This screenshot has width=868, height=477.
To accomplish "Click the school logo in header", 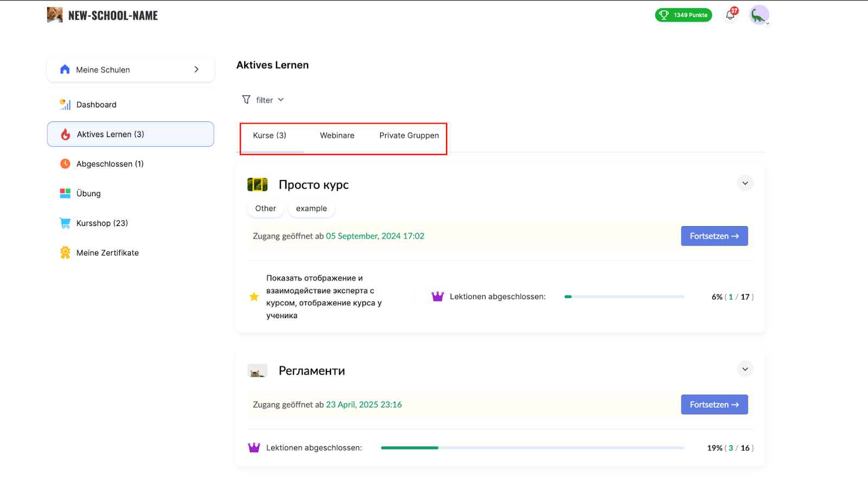I will pos(55,15).
